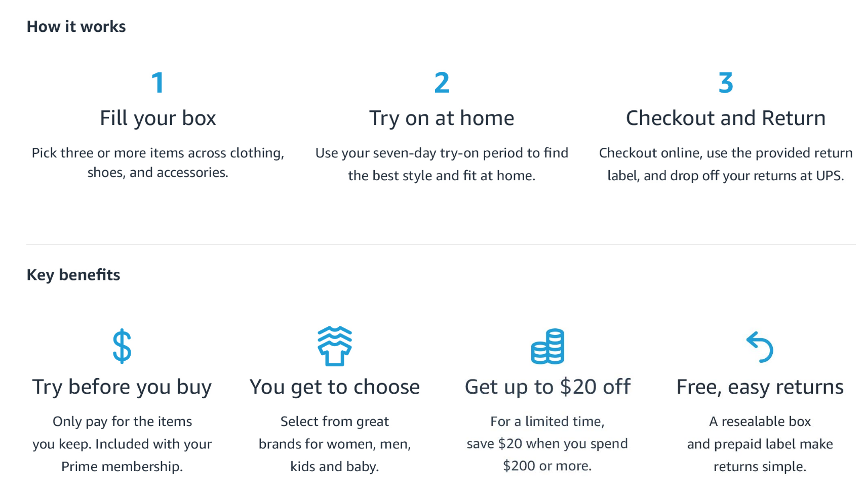Click the 'Key benefits' section title
Viewport: 864px width, 504px height.
pos(73,275)
